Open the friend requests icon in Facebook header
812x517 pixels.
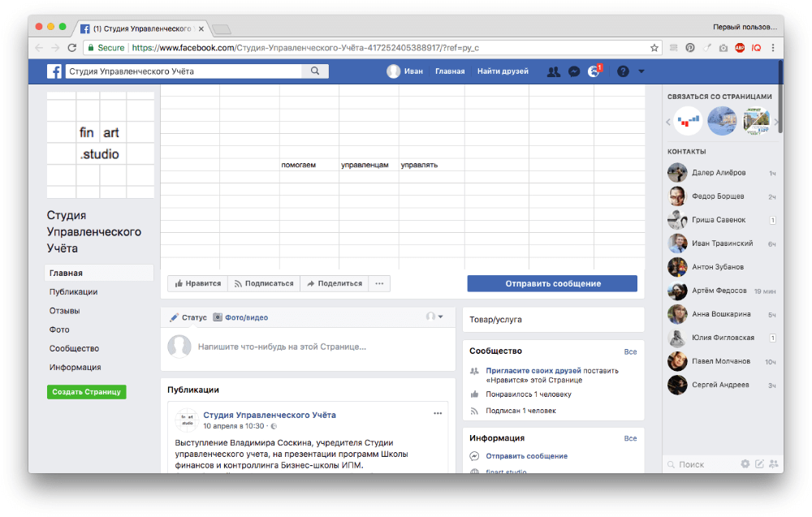point(554,71)
